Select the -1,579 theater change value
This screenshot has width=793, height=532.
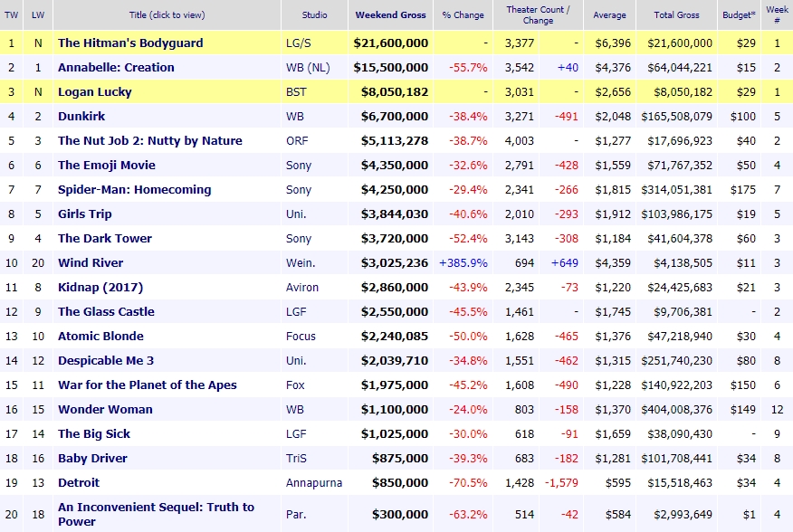pos(561,483)
